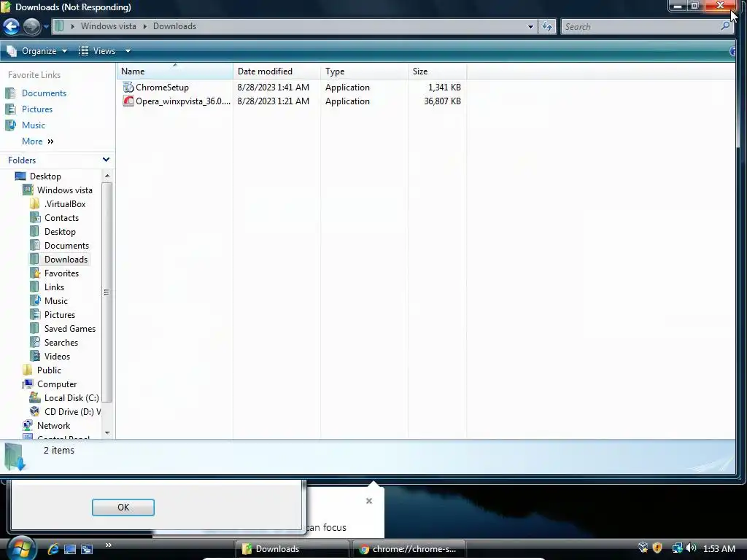Viewport: 747px width, 560px height.
Task: Refresh the folder with the refresh icon
Action: (x=547, y=27)
